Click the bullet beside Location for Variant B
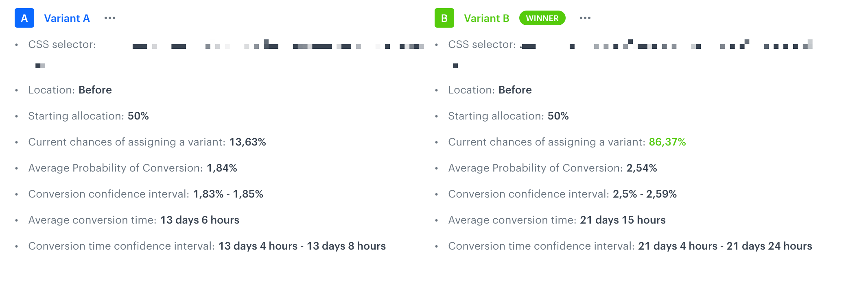868x287 pixels. pyautogui.click(x=436, y=90)
